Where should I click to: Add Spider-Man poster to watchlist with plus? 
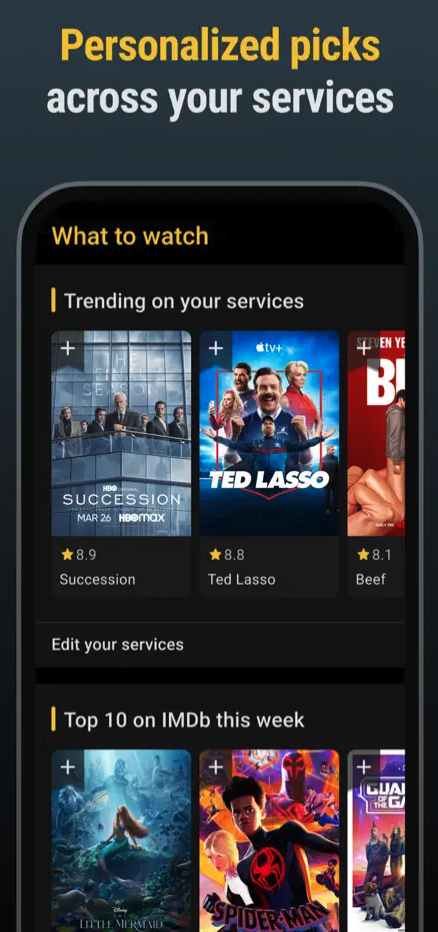(x=216, y=767)
